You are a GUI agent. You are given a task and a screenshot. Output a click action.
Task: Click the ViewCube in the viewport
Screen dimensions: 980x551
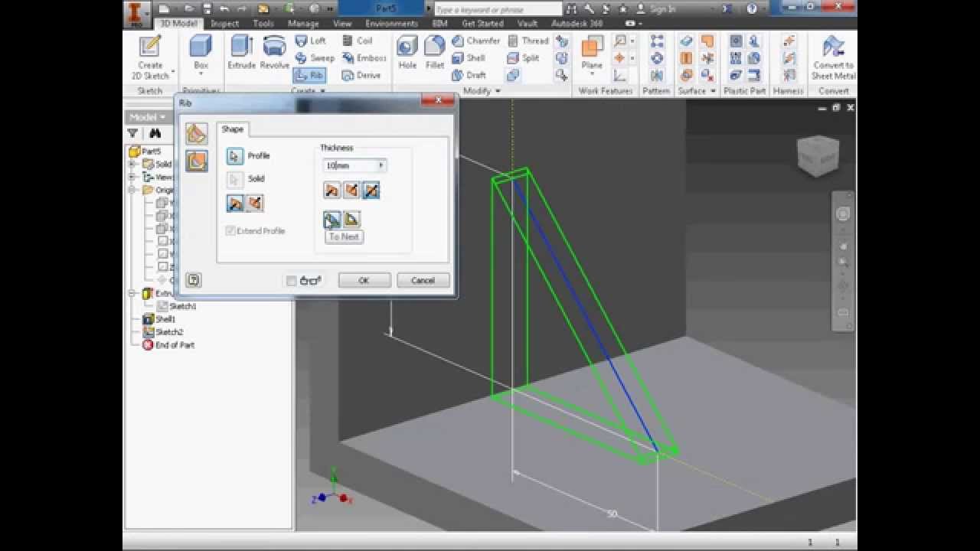pos(818,155)
